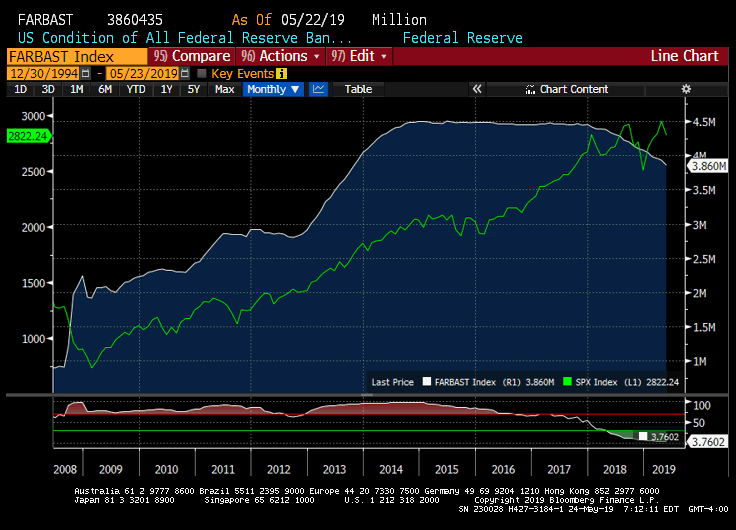Screen dimensions: 736x530
Task: Click the Key Events info icon
Action: point(281,74)
